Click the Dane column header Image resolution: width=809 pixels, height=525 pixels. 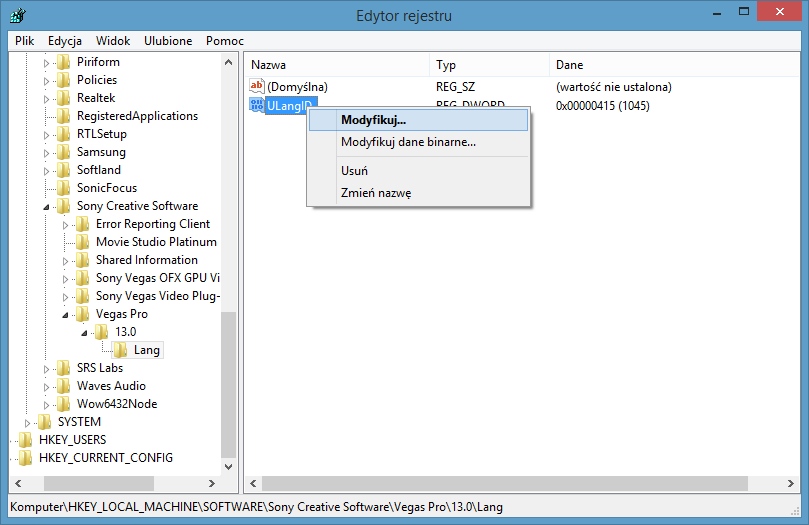[x=674, y=65]
